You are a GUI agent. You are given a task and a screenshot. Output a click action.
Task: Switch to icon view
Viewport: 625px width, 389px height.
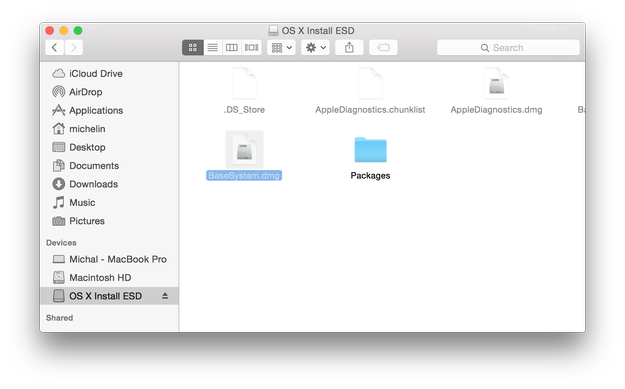pos(193,47)
